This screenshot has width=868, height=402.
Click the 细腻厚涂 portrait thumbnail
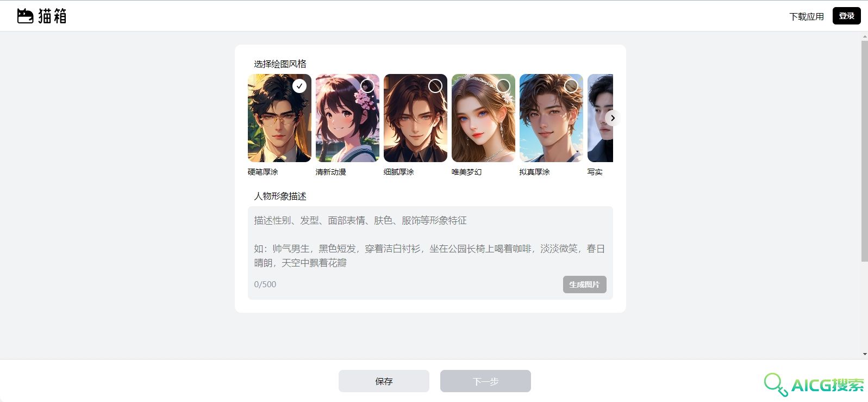pos(415,118)
